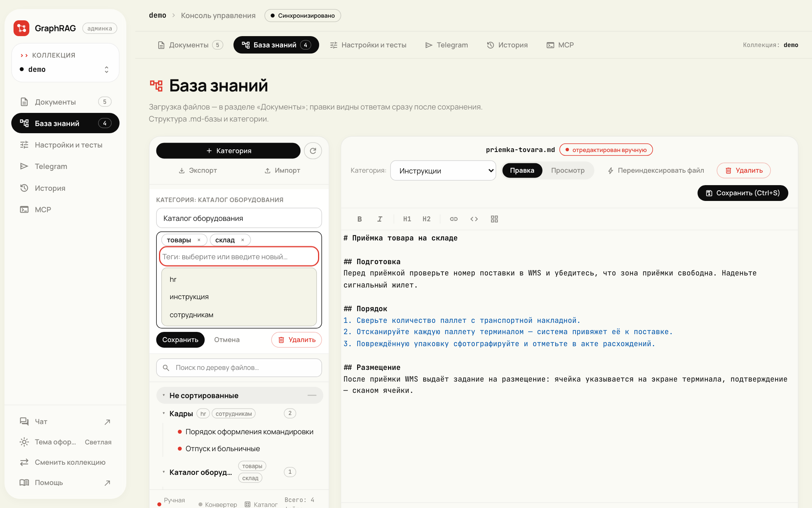Click the GraphRAG logo icon
The image size is (812, 508).
point(21,28)
